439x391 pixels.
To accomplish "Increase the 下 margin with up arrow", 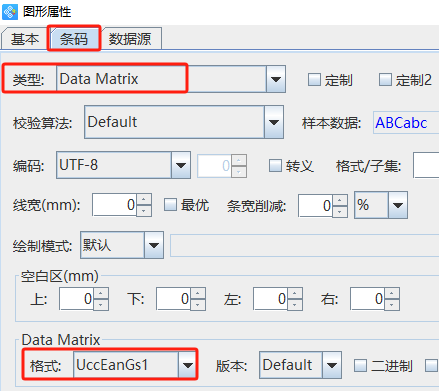I will point(198,293).
